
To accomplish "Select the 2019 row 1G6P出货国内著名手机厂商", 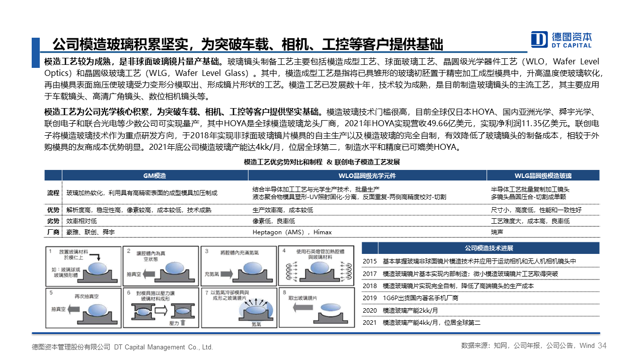I will tap(480, 298).
